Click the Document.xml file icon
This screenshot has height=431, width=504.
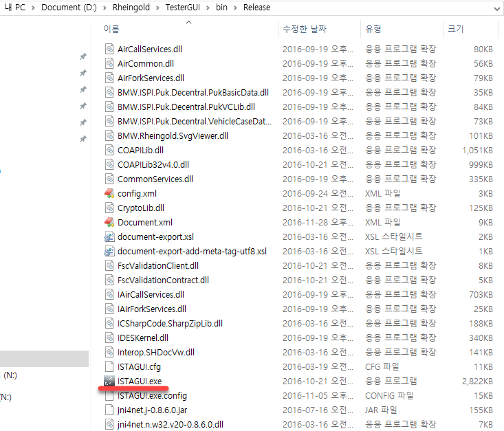(109, 222)
